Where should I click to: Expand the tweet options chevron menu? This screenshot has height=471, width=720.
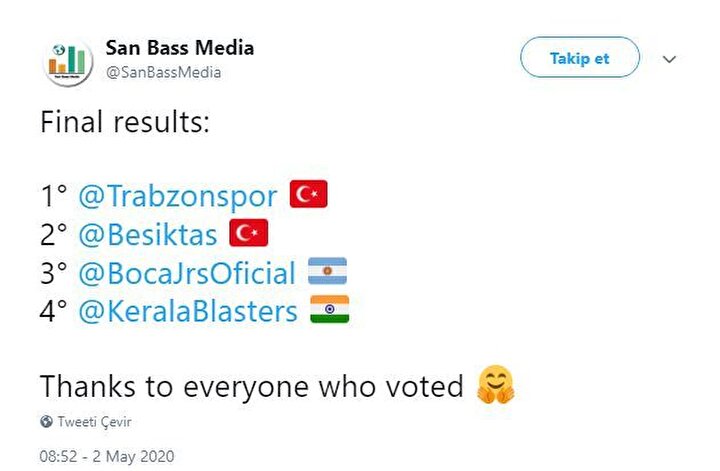(x=669, y=59)
